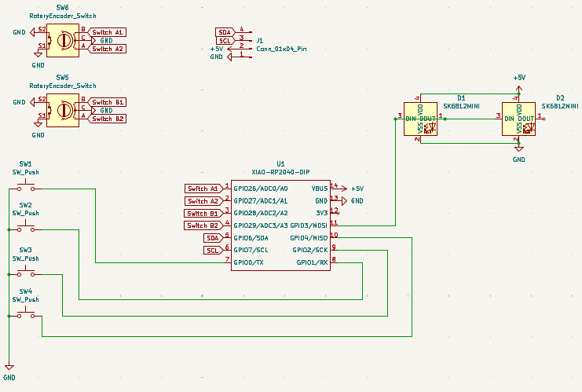582x392 pixels.
Task: Pick the SW4 push button symbol
Action: click(26, 313)
